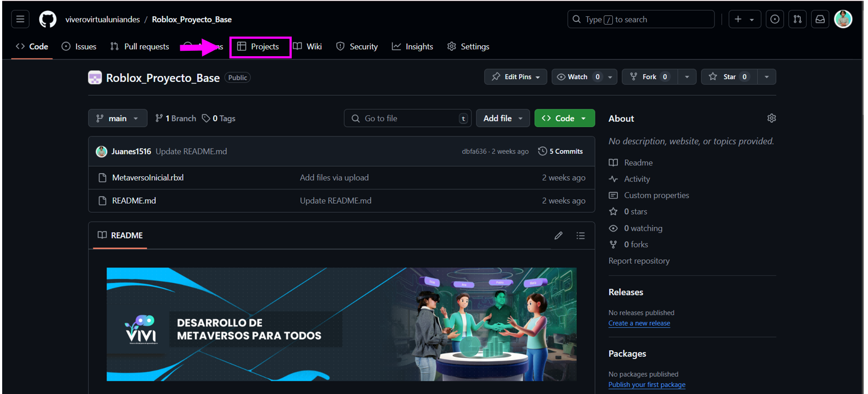The width and height of the screenshot is (868, 394).
Task: Expand the Star lists caret
Action: [767, 77]
